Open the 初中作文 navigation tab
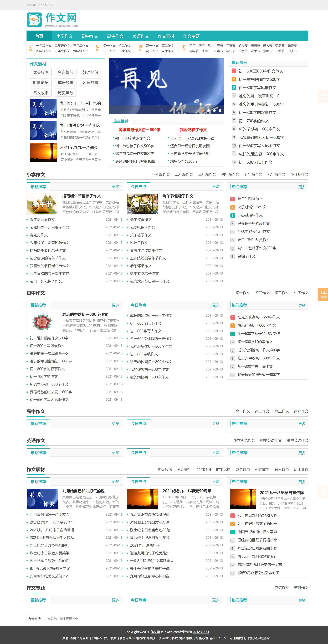 tap(90, 36)
